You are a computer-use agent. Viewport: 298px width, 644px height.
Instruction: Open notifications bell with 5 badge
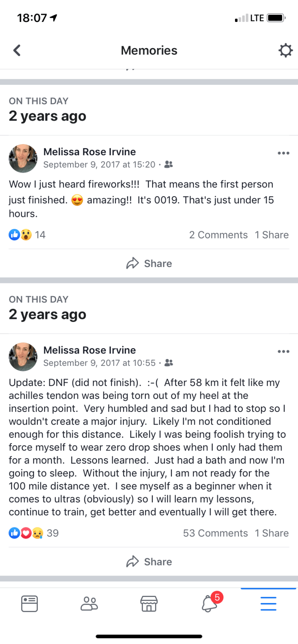point(210,603)
